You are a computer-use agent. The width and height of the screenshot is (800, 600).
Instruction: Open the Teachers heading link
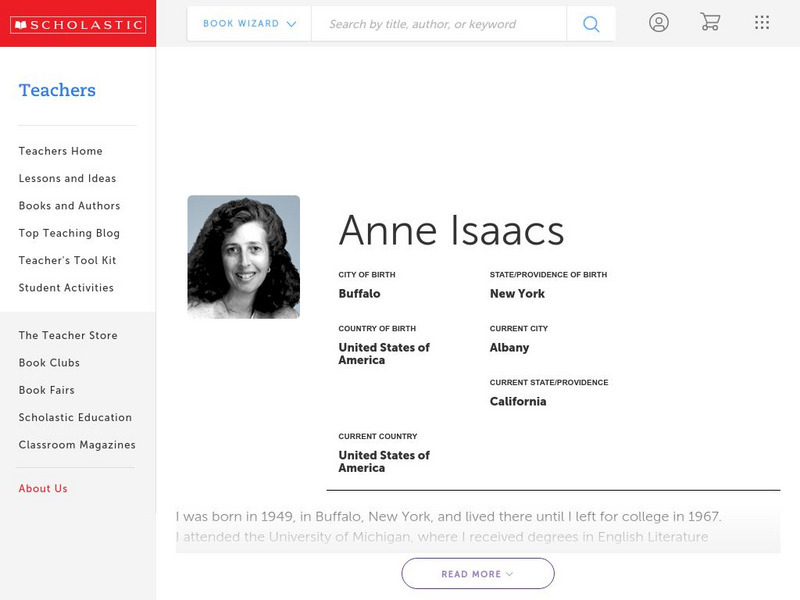coord(57,90)
